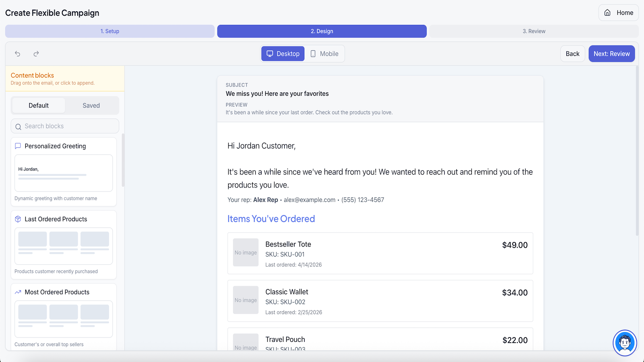This screenshot has width=644, height=362.
Task: Click the Home button
Action: click(x=619, y=12)
